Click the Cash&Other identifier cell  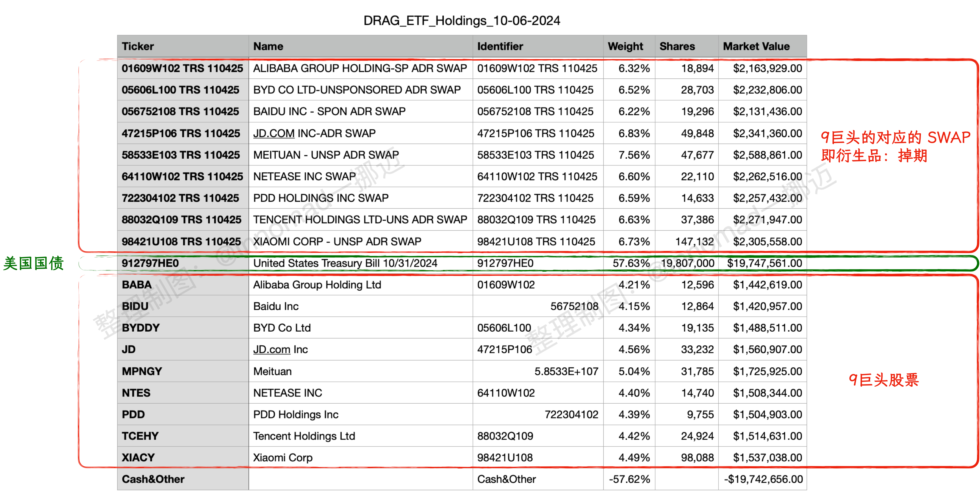coord(538,479)
